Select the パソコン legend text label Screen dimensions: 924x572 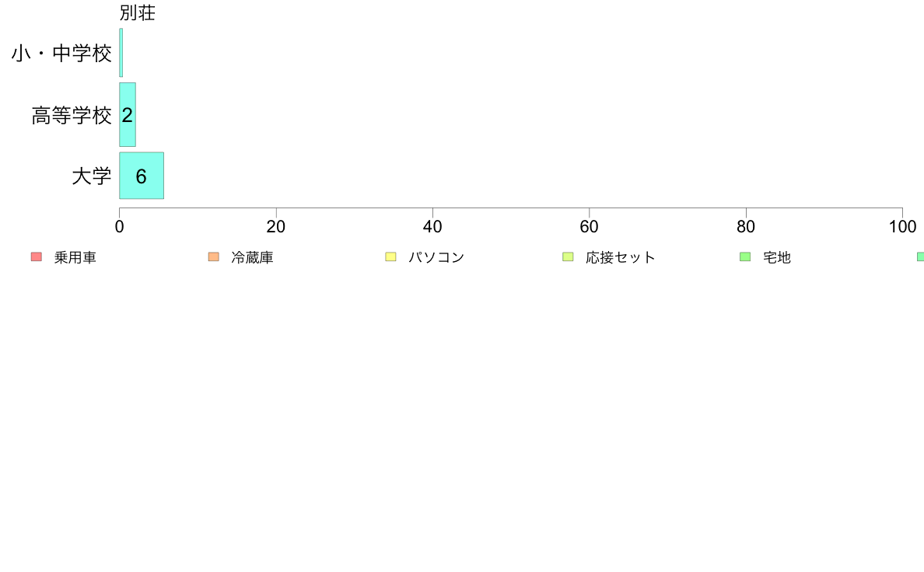coord(436,258)
